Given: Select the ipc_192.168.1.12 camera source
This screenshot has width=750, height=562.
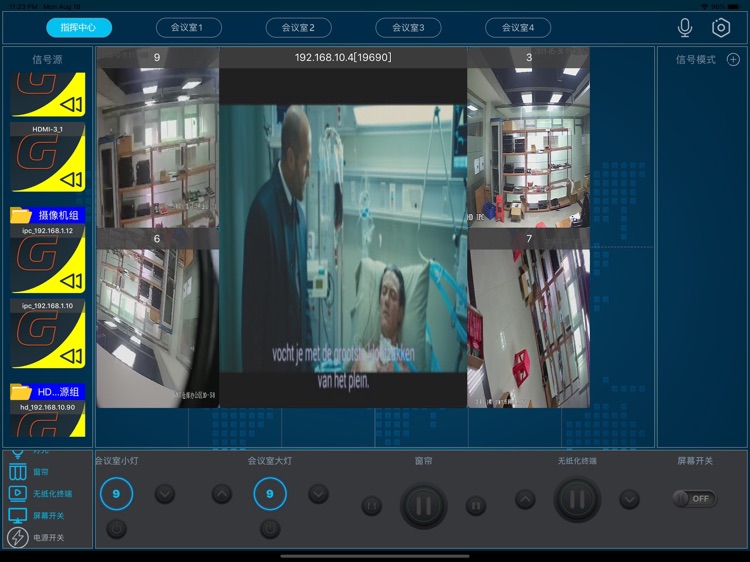Looking at the screenshot, I should click(47, 259).
